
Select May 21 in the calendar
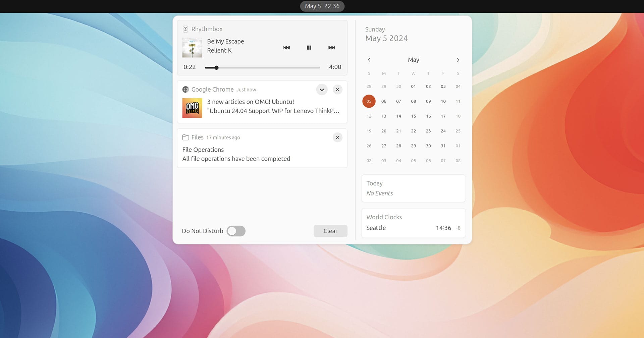[398, 131]
